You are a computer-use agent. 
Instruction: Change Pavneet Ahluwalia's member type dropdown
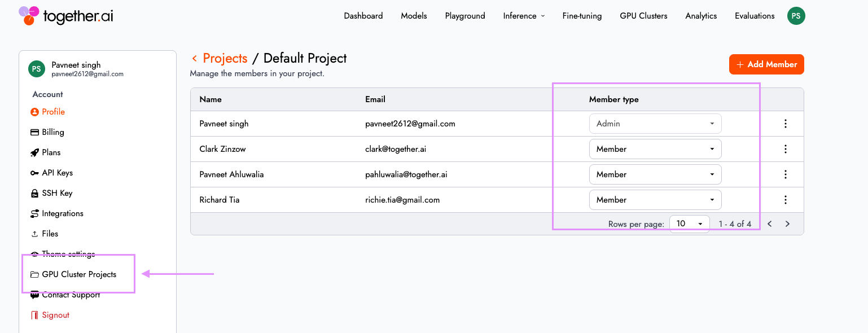(x=655, y=174)
